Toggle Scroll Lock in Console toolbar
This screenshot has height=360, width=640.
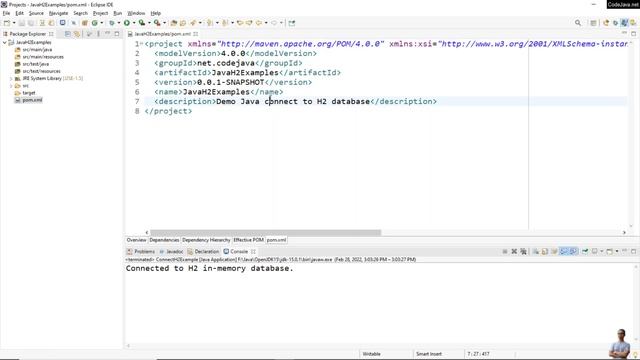(545, 251)
